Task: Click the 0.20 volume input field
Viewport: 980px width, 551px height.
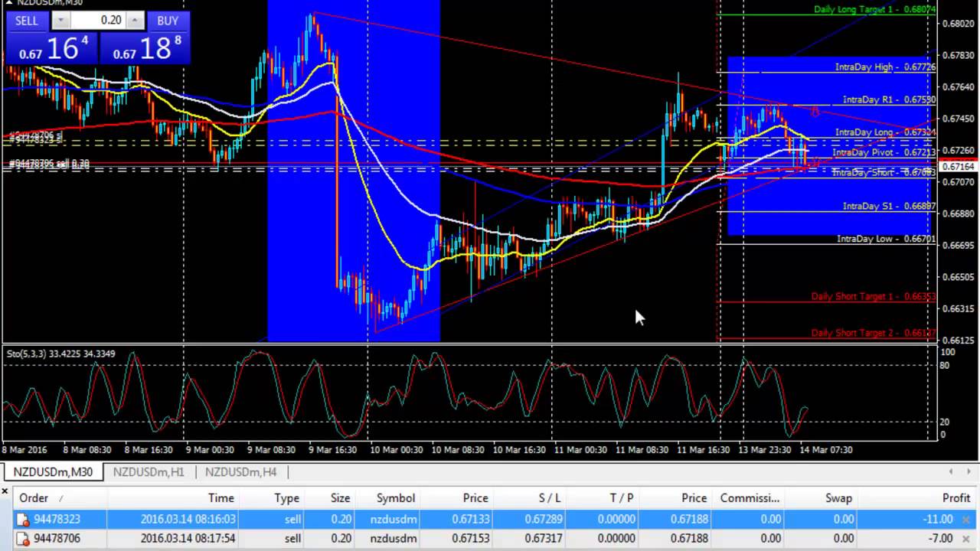Action: tap(98, 21)
